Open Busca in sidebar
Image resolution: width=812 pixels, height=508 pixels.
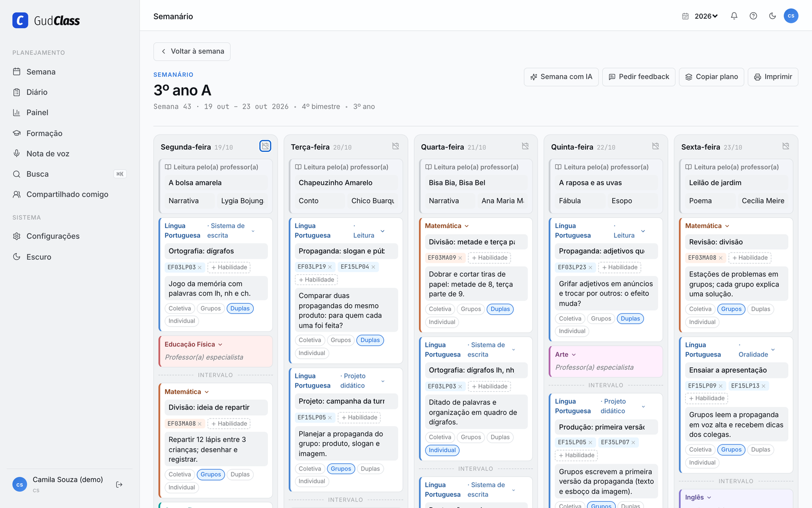(70, 174)
